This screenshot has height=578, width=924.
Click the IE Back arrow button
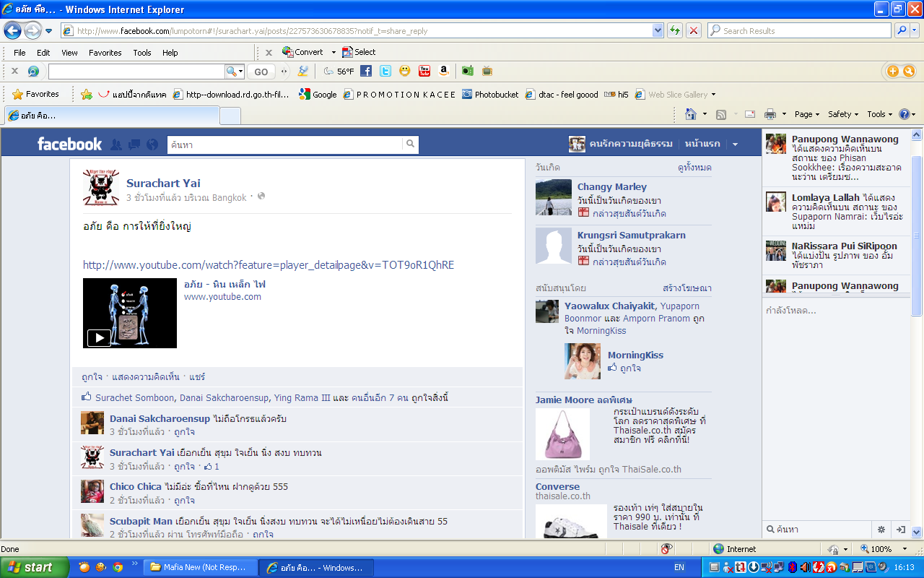pyautogui.click(x=12, y=31)
